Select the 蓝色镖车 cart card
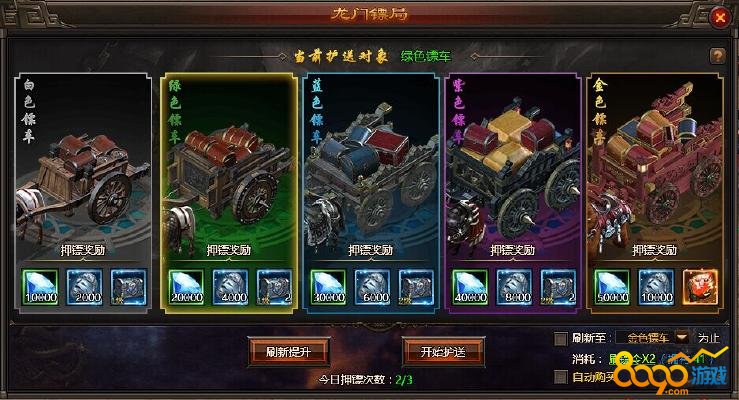The image size is (739, 400). coord(371,193)
